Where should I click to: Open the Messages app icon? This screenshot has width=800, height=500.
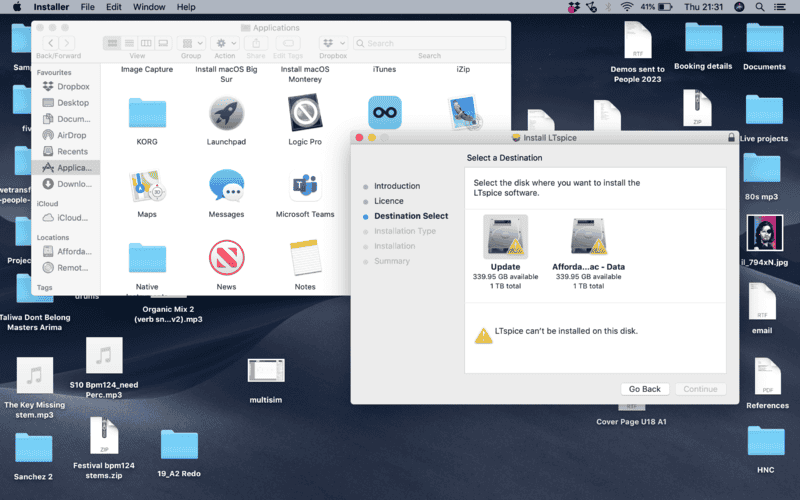pos(226,186)
